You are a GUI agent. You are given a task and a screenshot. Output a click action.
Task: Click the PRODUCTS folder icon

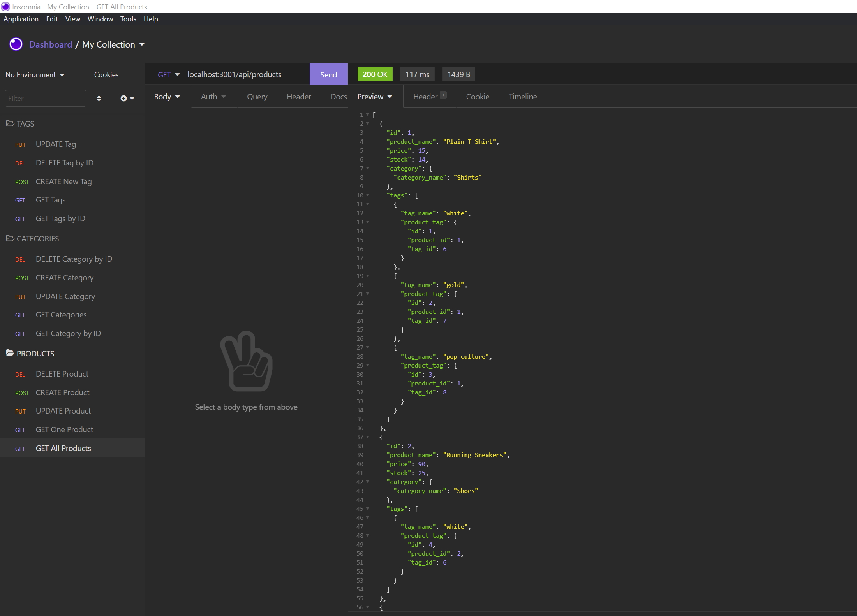tap(10, 353)
